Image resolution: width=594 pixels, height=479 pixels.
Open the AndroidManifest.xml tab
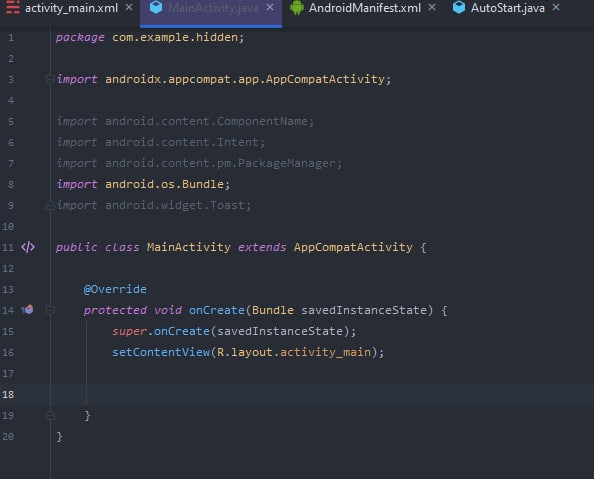365,8
